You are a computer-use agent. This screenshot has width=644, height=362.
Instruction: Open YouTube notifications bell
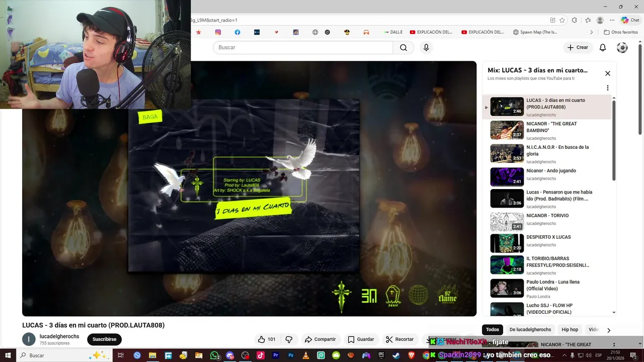(x=603, y=47)
